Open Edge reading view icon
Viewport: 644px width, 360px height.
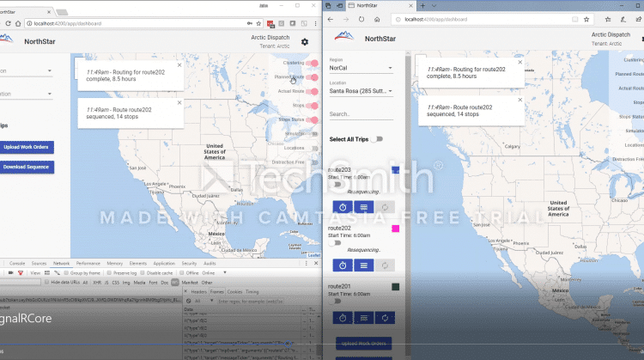coord(575,19)
